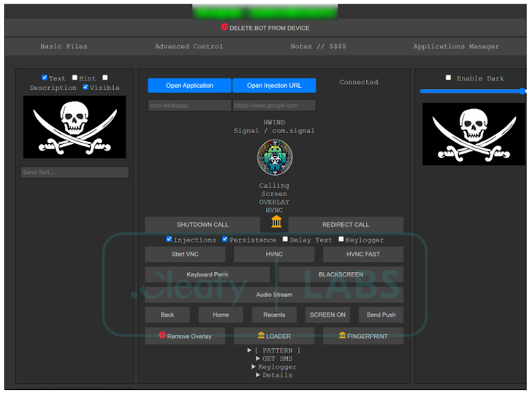Click the Connected status text
This screenshot has height=395, width=532.
(x=359, y=82)
